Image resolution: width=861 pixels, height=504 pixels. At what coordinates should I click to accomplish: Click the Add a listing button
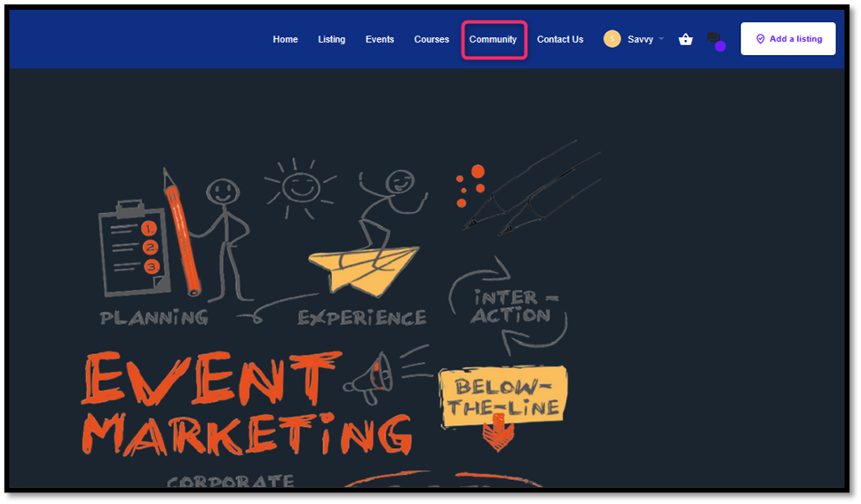tap(788, 39)
